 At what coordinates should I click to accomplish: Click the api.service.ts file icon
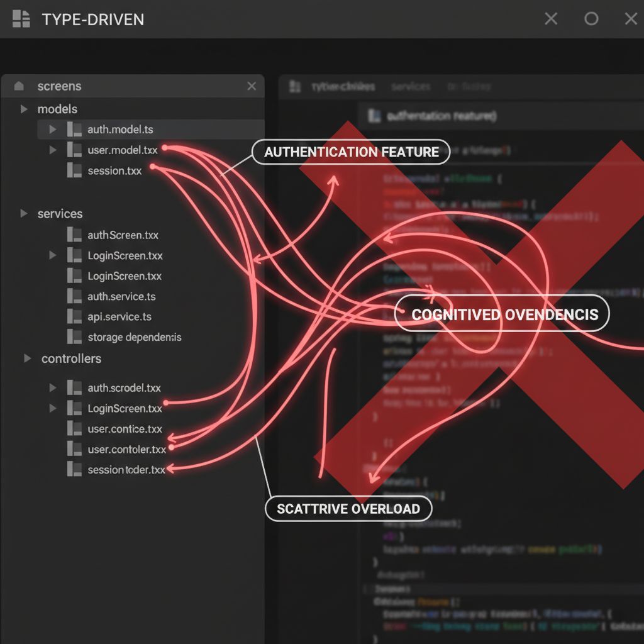(74, 317)
